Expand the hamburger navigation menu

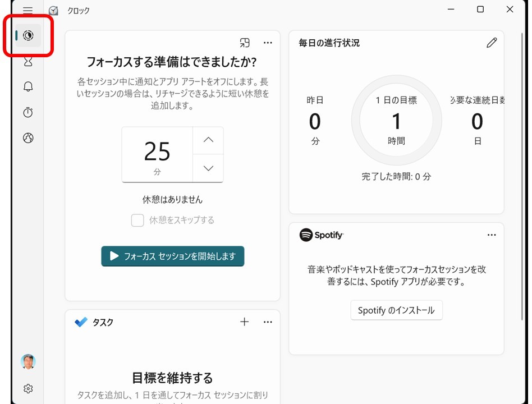pyautogui.click(x=28, y=10)
